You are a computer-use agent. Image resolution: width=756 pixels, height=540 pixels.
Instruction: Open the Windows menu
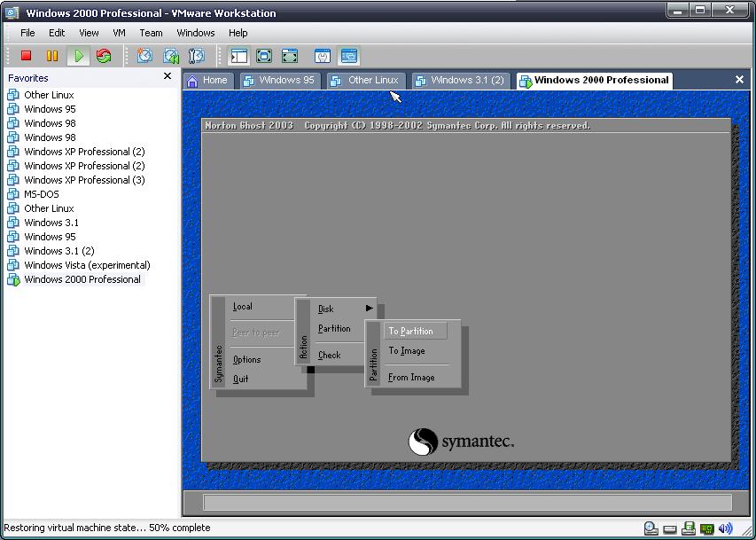click(x=196, y=33)
